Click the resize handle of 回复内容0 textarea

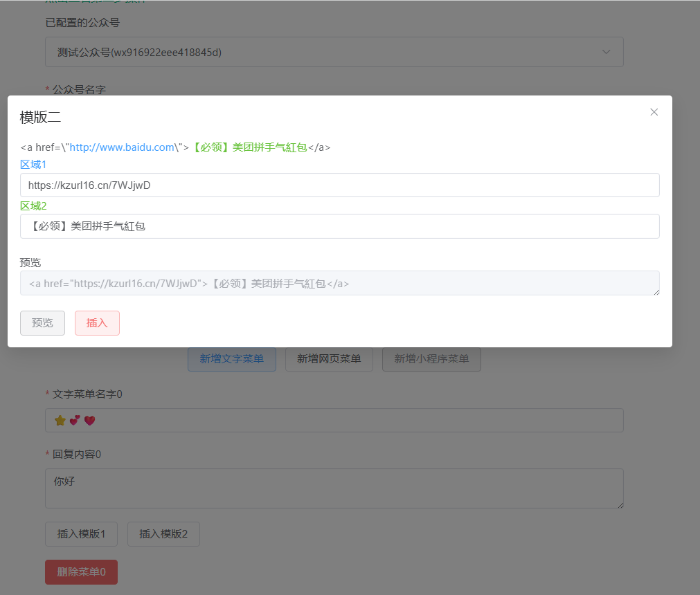point(620,505)
